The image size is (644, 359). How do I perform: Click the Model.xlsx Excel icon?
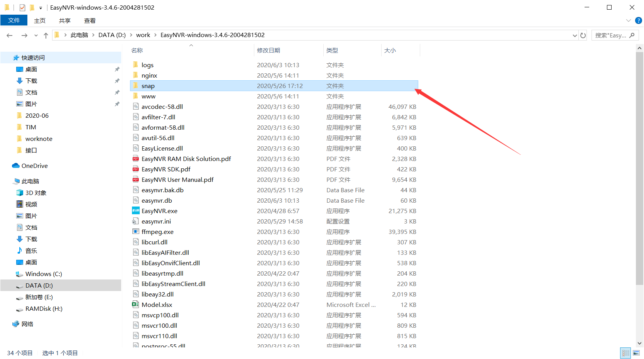(x=135, y=304)
